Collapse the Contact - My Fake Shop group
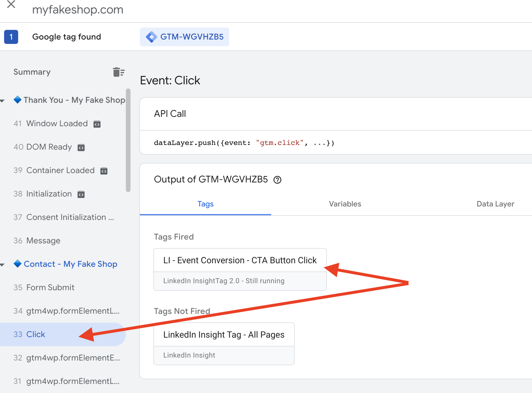Screen dimensions: 532x393 pos(3,264)
